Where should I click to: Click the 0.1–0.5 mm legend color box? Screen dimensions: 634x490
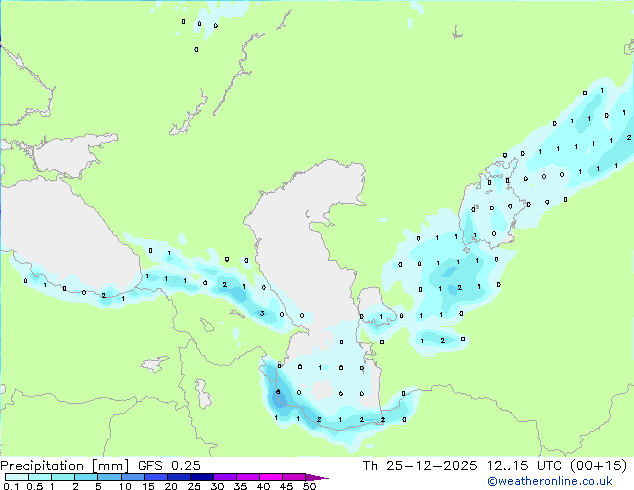17,477
